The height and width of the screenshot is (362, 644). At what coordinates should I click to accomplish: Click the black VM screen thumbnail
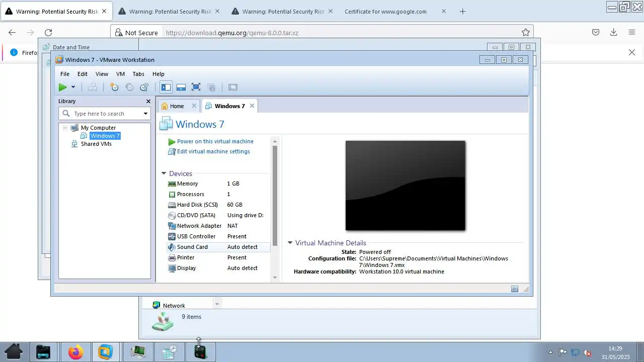[x=405, y=186]
